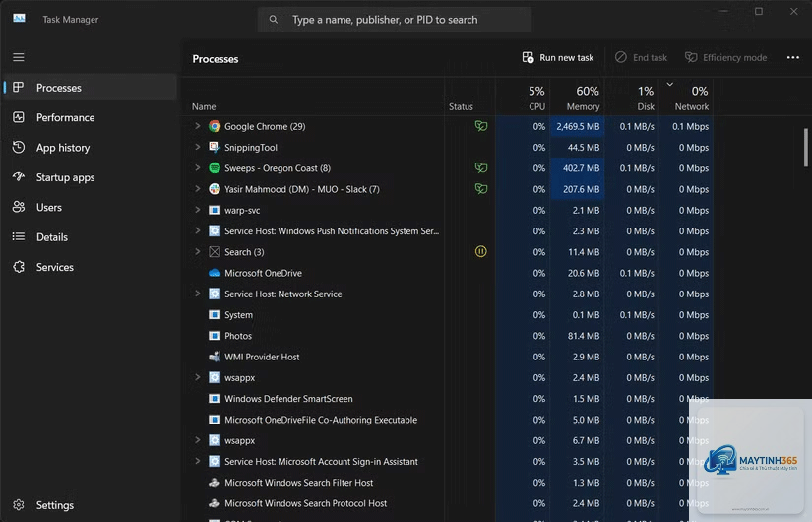The width and height of the screenshot is (812, 522).
Task: Click the Windows Defender SmartScreen icon
Action: (x=215, y=399)
